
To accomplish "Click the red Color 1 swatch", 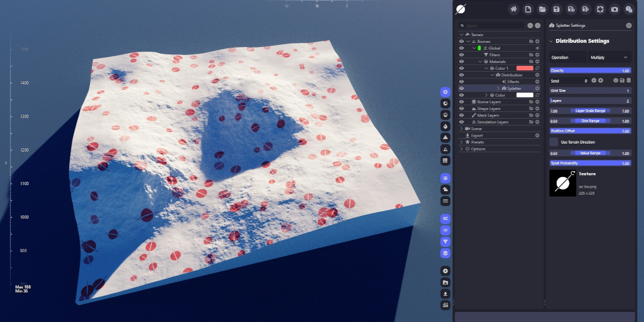I will pyautogui.click(x=524, y=68).
